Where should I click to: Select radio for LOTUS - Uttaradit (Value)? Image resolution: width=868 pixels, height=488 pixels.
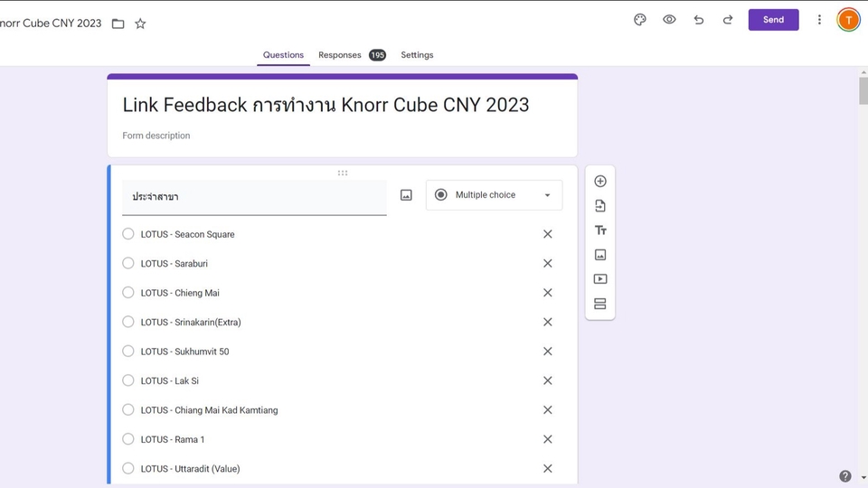click(127, 468)
